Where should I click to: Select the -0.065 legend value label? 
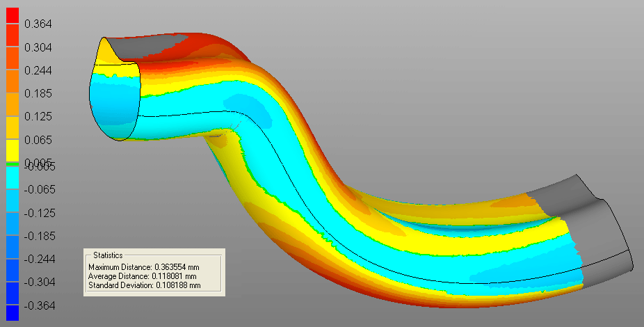click(x=40, y=189)
